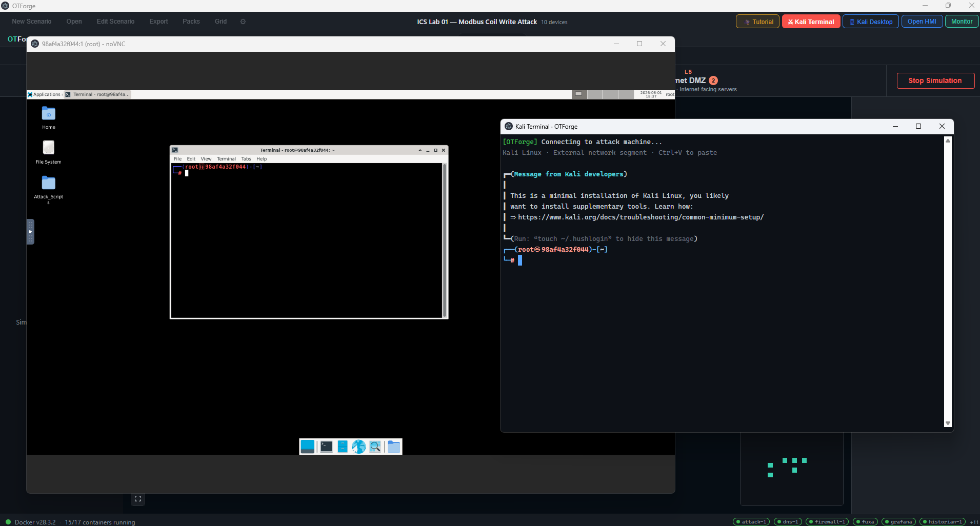
Task: Click Grid in OTForge toolbar
Action: coord(221,22)
